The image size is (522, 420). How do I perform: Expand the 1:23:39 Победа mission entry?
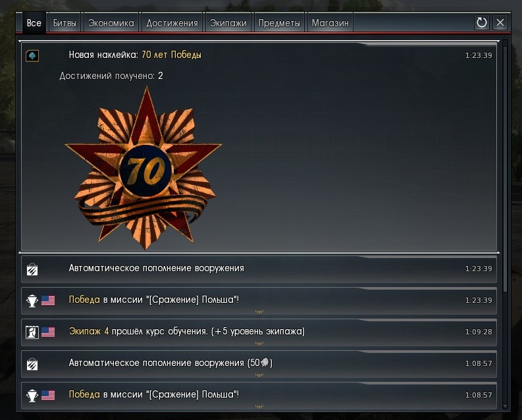(259, 311)
